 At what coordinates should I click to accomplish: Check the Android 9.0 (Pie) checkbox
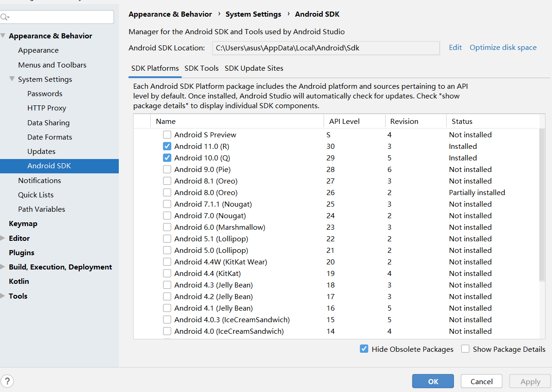pos(167,169)
